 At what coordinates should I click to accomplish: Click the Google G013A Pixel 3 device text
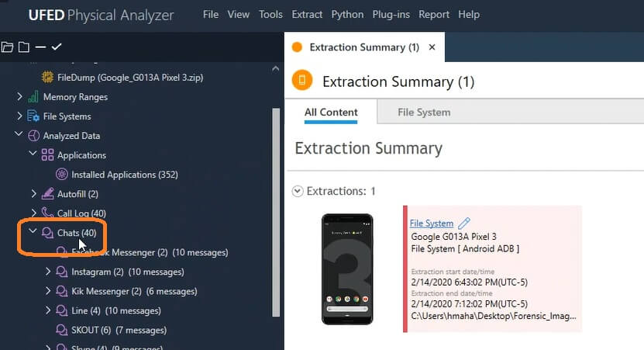(x=454, y=237)
